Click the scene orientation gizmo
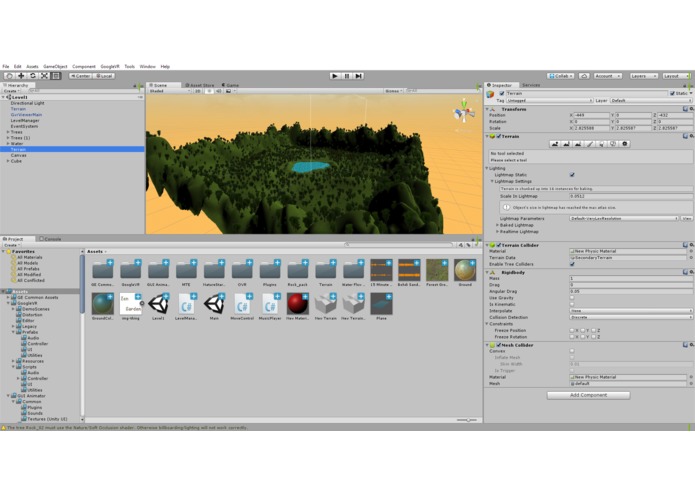 464,112
